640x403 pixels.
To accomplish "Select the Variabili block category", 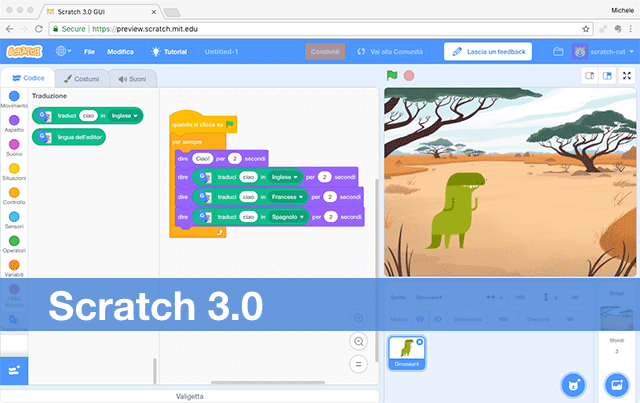I will (x=14, y=268).
